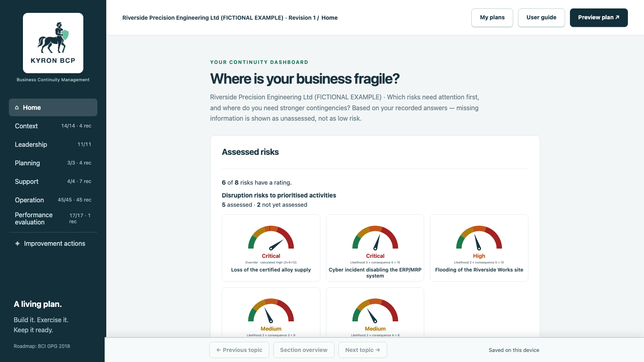The height and width of the screenshot is (362, 644).
Task: Click the 'Roadmap: BCI GPG 2018' text
Action: pos(42,346)
